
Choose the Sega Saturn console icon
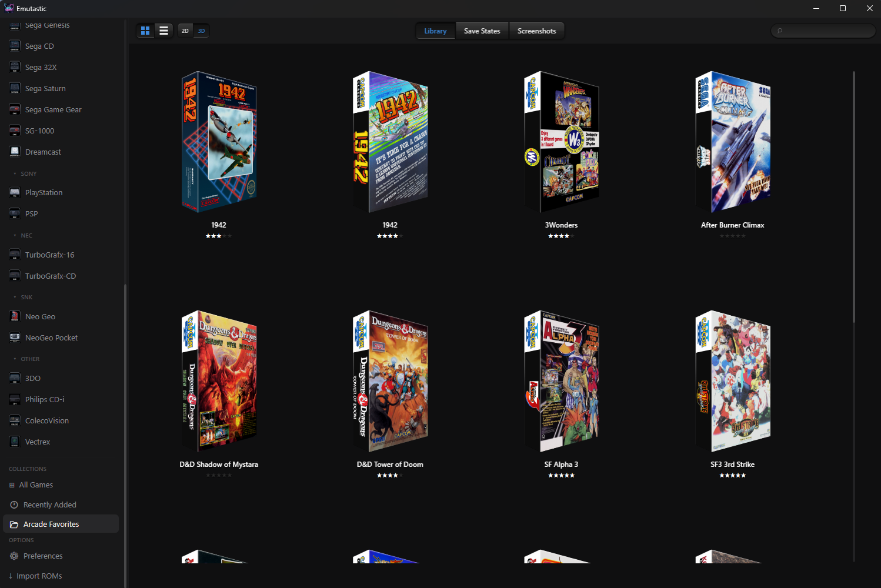click(x=15, y=88)
